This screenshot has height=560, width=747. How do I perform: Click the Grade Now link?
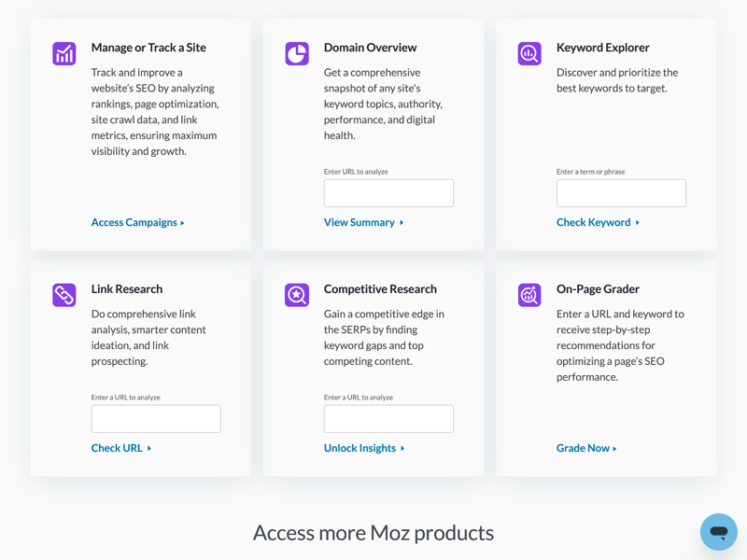[x=585, y=448]
